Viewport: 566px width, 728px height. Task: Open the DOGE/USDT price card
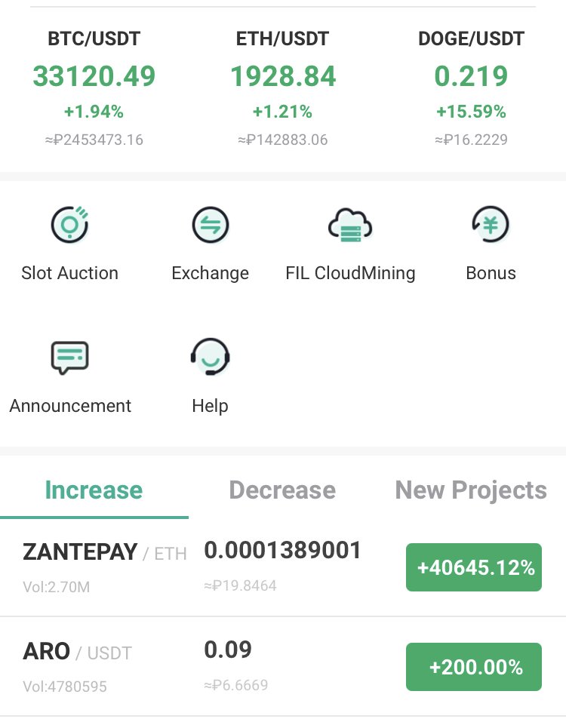[x=471, y=88]
